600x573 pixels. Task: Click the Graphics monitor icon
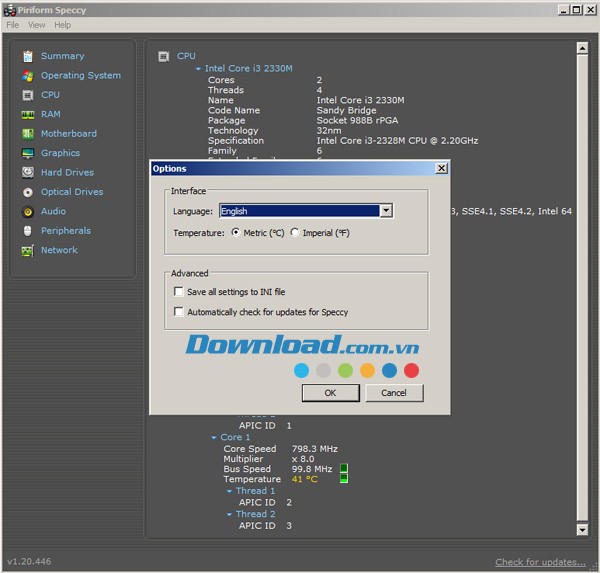27,154
